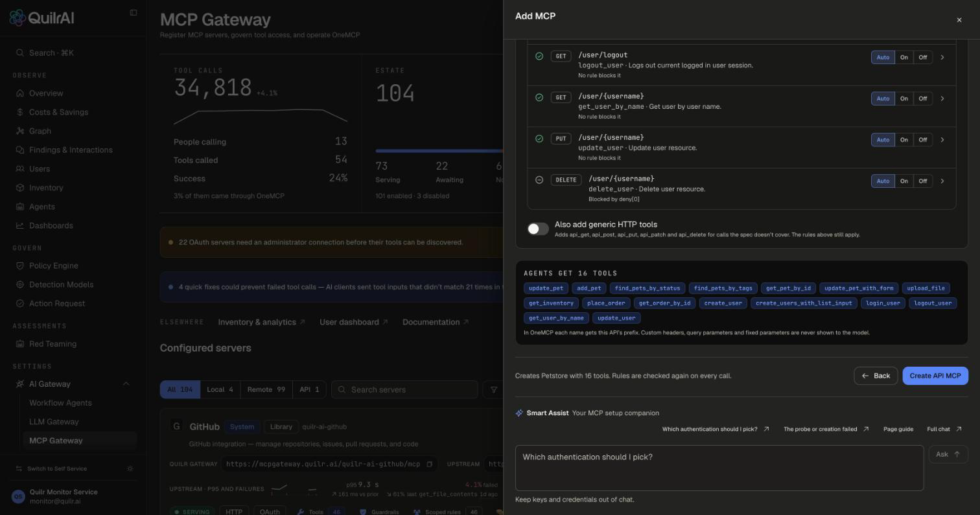Set update_user rule to Off

922,140
